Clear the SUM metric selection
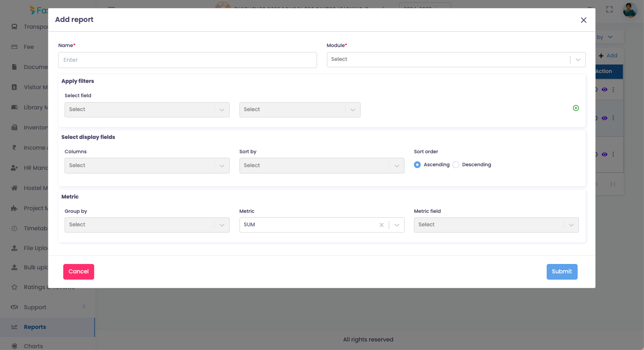Image resolution: width=644 pixels, height=350 pixels. (382, 225)
